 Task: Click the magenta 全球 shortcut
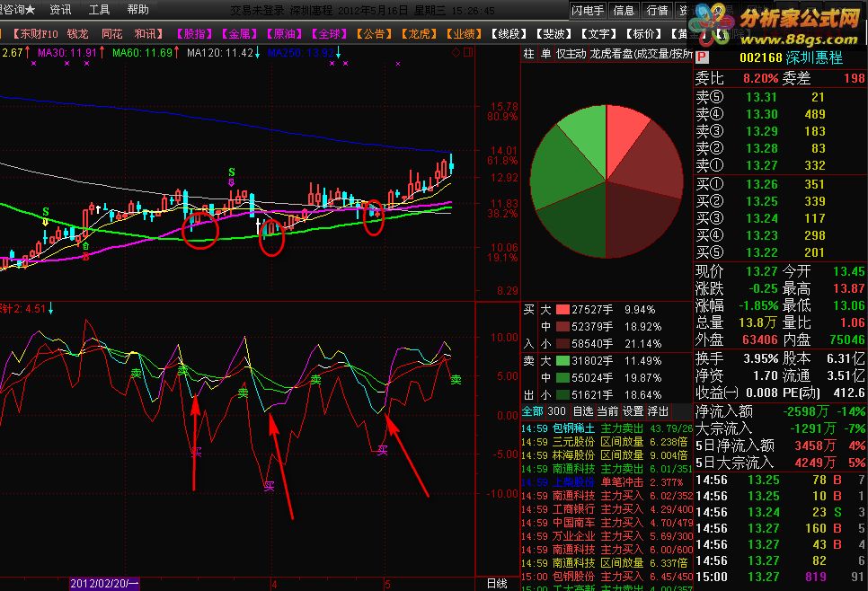tap(329, 34)
